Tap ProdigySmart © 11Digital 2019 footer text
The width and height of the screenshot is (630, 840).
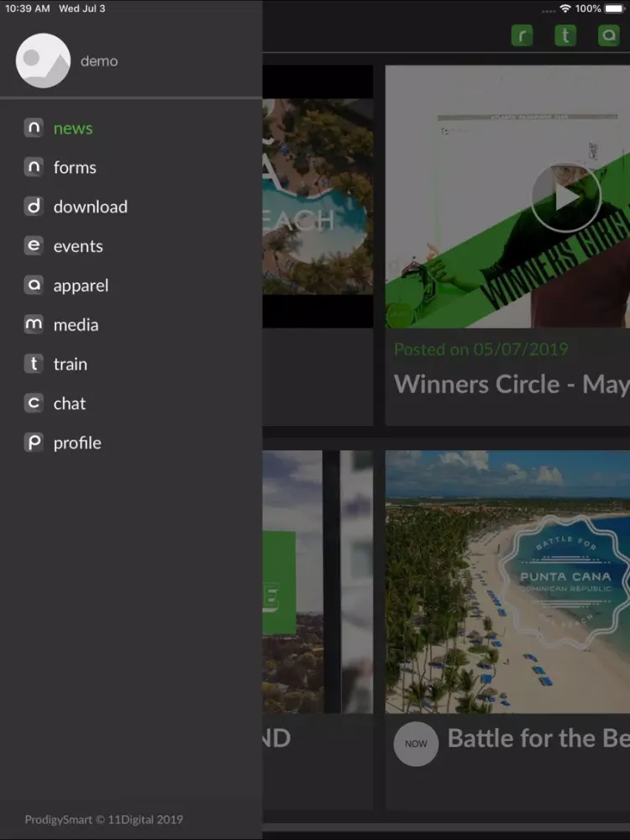point(104,820)
